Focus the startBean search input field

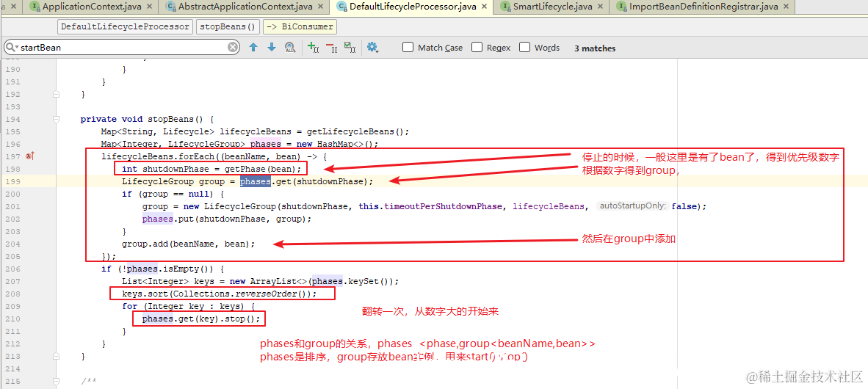123,48
